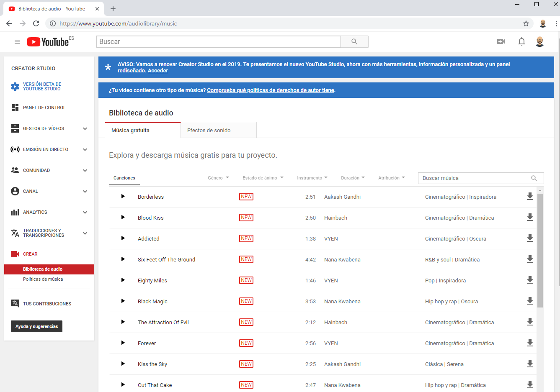Submit search with the magnifier button
This screenshot has height=392, width=560.
point(354,41)
